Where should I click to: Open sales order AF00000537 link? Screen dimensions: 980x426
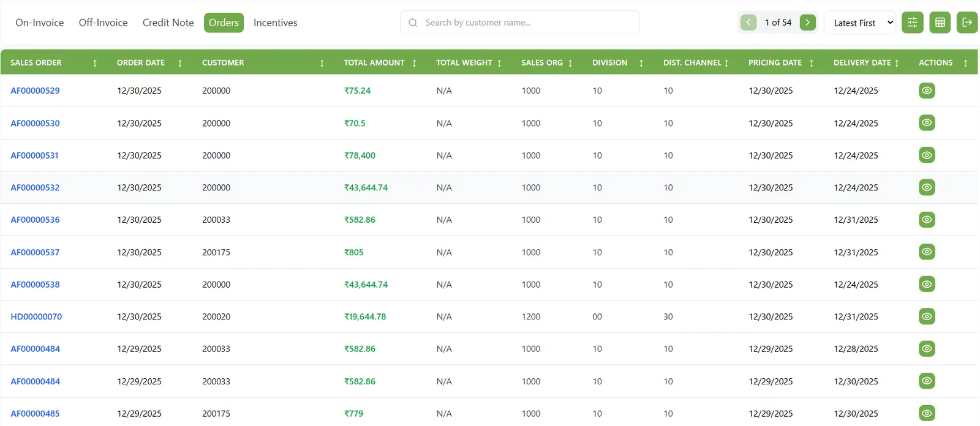pyautogui.click(x=35, y=252)
